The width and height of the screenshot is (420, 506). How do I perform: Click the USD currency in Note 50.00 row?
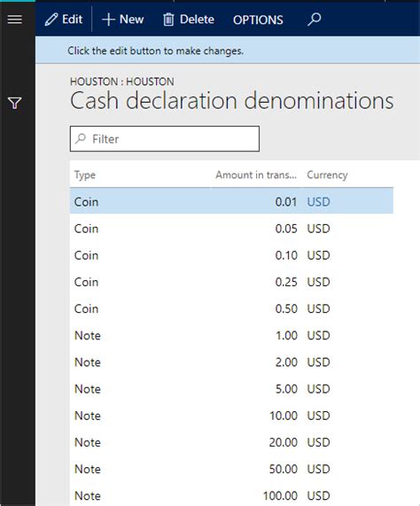318,469
